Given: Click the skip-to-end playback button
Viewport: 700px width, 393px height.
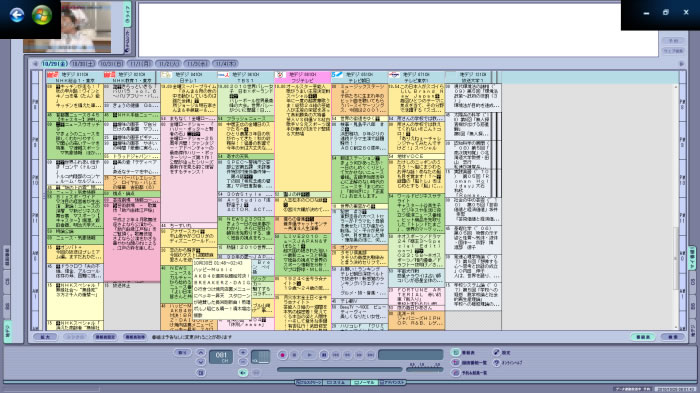Looking at the screenshot, I should pyautogui.click(x=371, y=355).
